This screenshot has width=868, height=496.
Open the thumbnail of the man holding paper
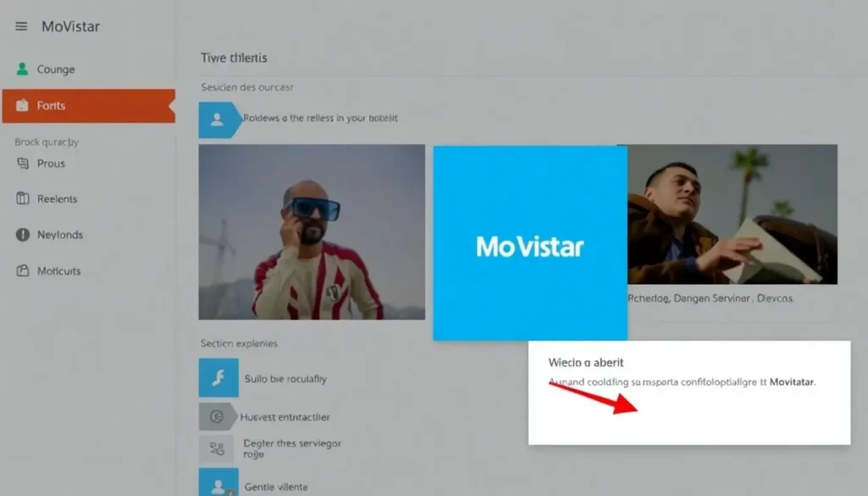pyautogui.click(x=732, y=215)
